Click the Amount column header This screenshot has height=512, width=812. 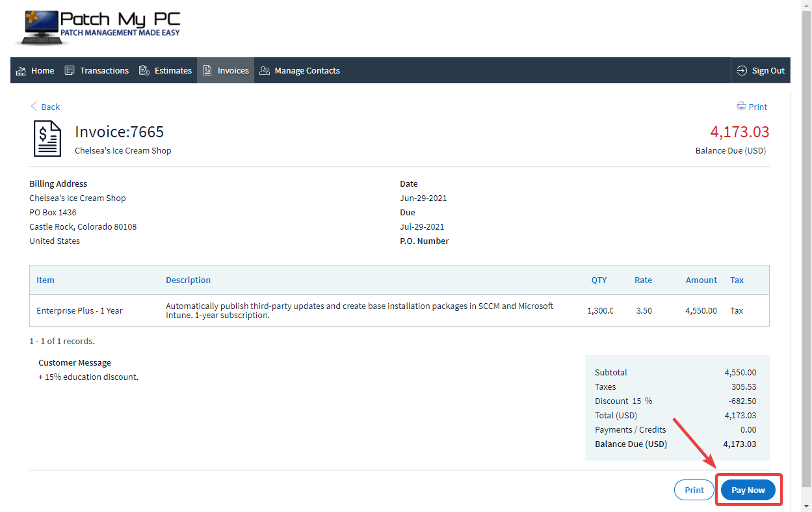coord(701,280)
